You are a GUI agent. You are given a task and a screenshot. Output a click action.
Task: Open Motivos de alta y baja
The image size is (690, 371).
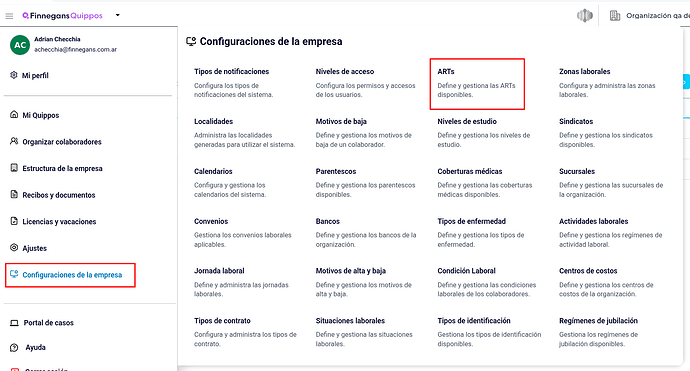351,271
